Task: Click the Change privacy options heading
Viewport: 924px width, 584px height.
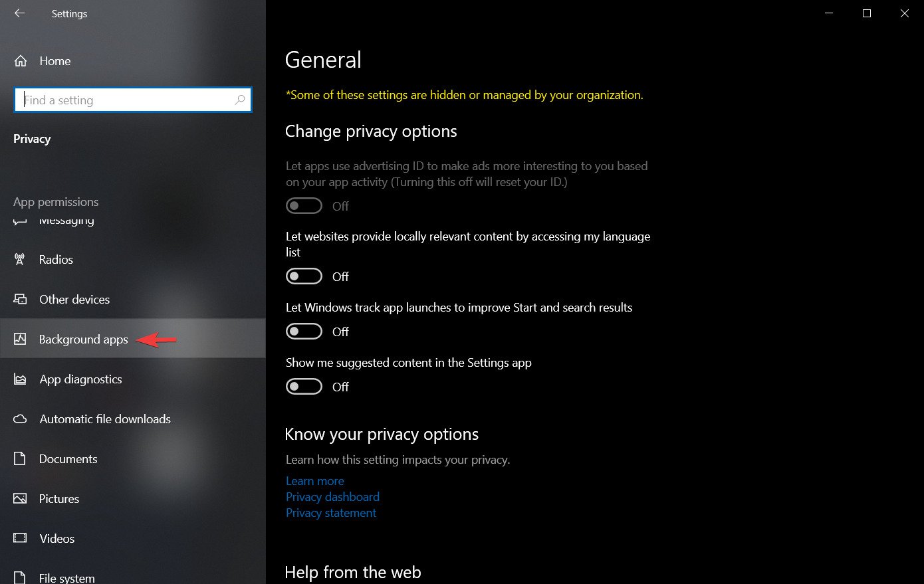Action: pyautogui.click(x=371, y=132)
